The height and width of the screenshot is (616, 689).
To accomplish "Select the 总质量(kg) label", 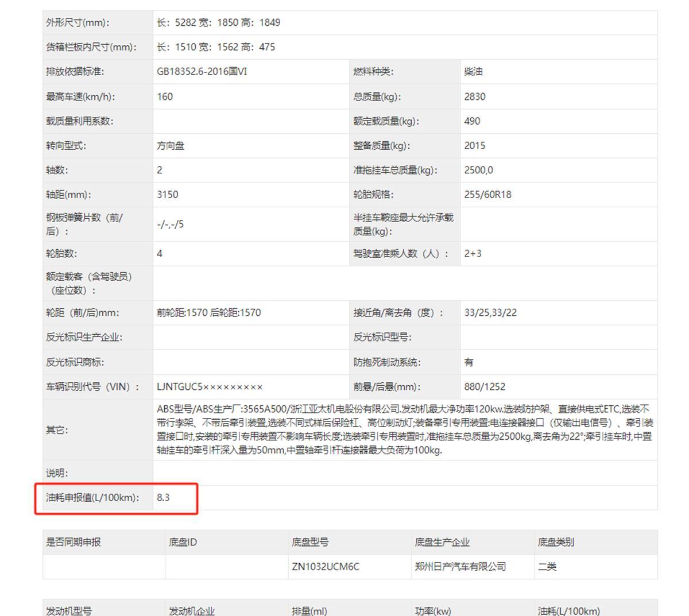I will pos(377,96).
